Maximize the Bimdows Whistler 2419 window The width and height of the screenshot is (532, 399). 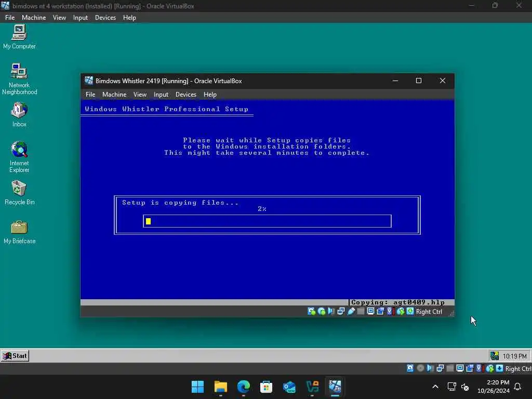click(x=419, y=81)
